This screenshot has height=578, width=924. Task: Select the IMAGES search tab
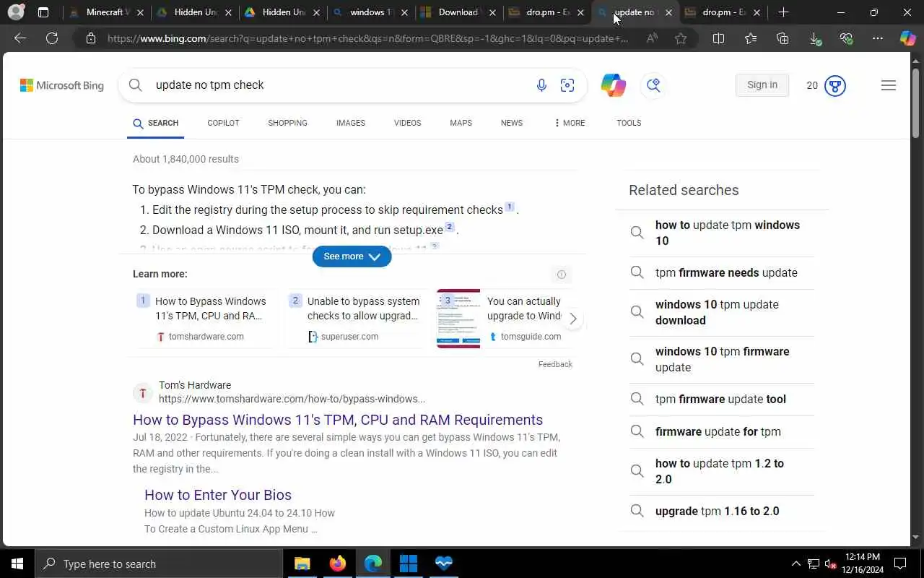click(x=351, y=123)
